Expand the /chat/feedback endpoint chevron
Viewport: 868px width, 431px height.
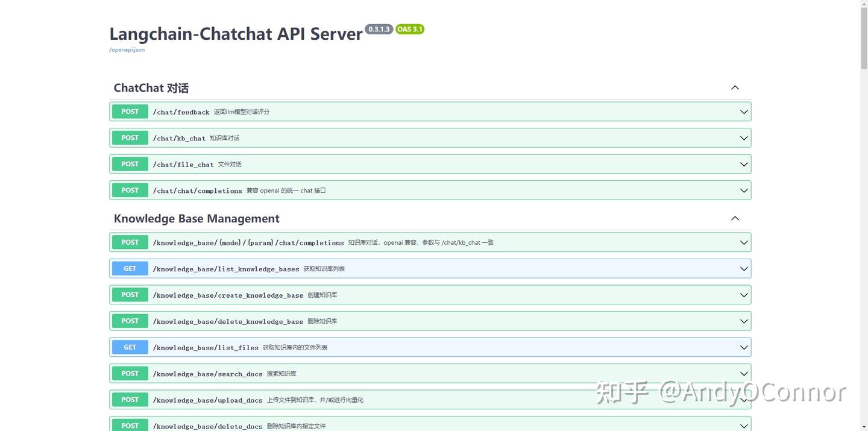[744, 112]
